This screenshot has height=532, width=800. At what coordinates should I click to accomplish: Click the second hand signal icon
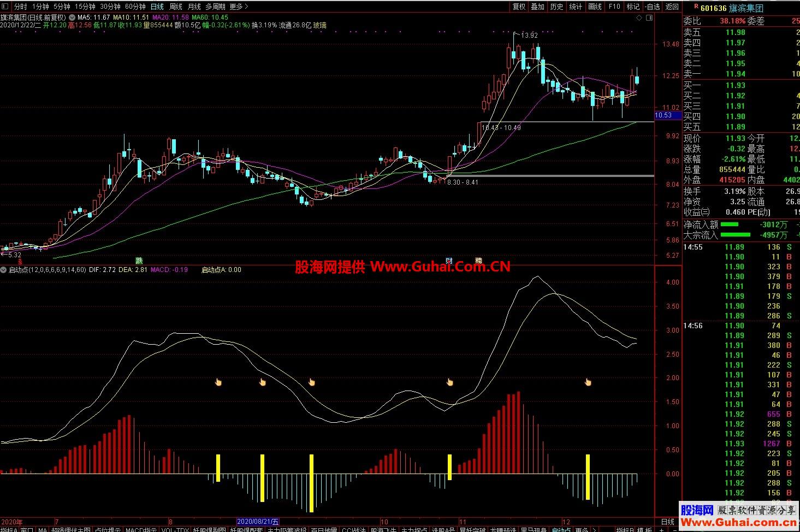pyautogui.click(x=263, y=382)
